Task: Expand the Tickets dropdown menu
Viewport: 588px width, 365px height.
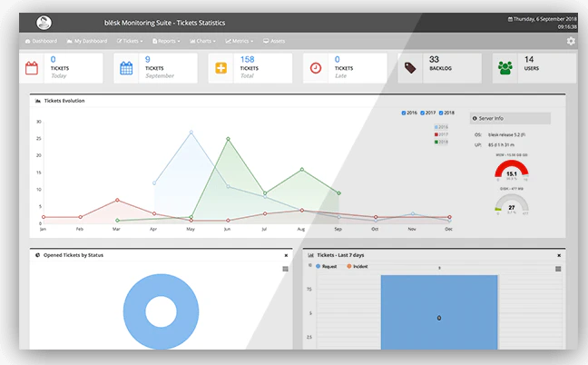Action: tap(130, 41)
